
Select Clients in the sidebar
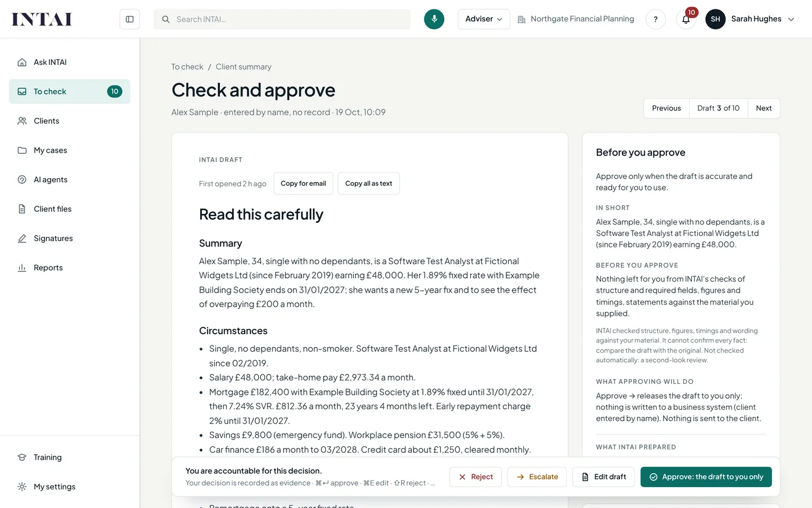pyautogui.click(x=70, y=121)
